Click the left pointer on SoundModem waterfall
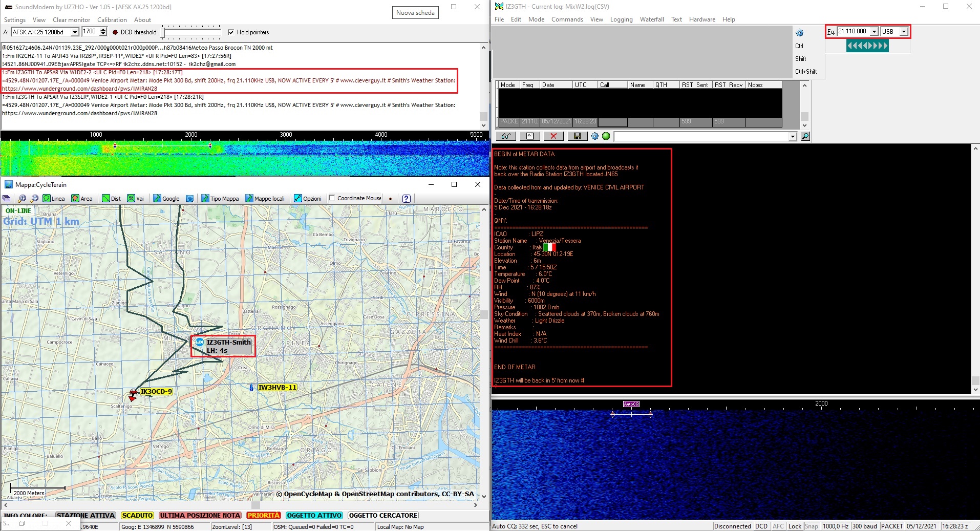980x531 pixels. click(x=115, y=146)
